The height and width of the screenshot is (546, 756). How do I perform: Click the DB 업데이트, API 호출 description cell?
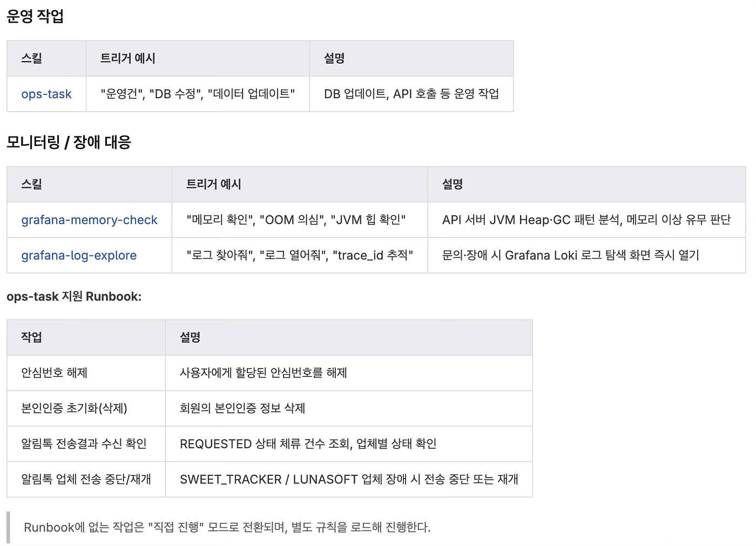[411, 94]
